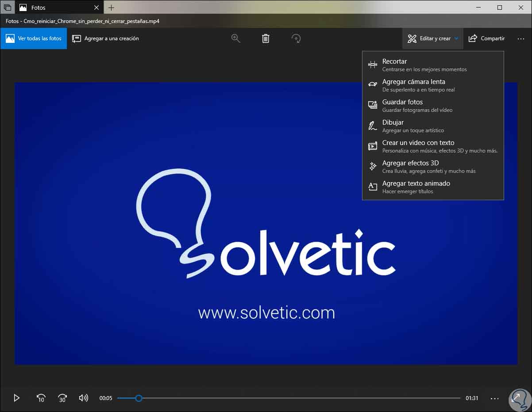
Task: Click the turtle slow-motion icon
Action: click(373, 85)
